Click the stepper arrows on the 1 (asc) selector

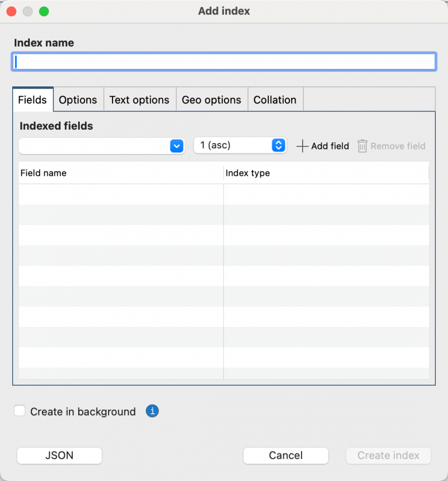tap(278, 145)
